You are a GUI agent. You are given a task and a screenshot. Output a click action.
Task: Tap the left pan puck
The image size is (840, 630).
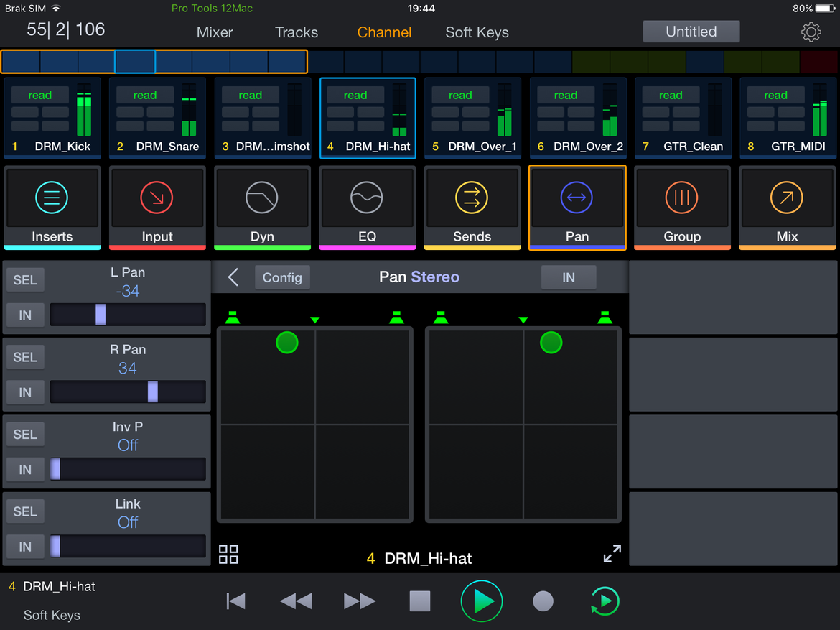click(286, 343)
